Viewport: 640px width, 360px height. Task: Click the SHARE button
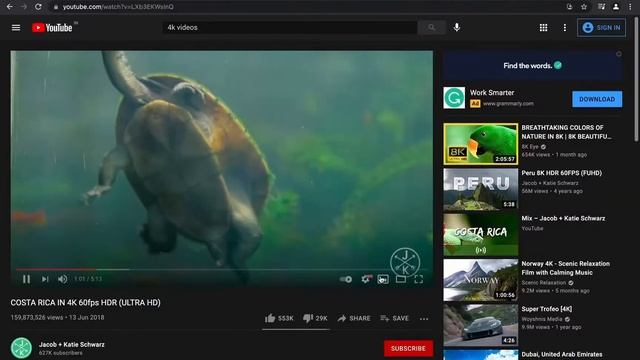pos(354,318)
